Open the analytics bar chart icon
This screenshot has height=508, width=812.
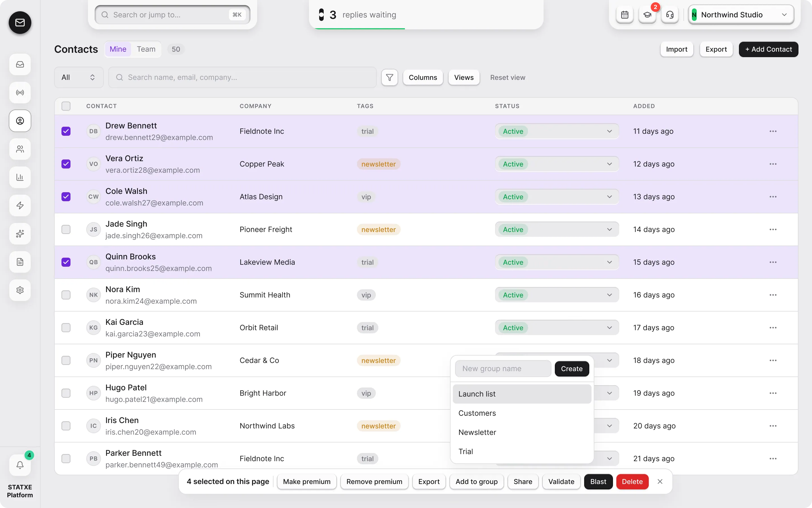(20, 177)
